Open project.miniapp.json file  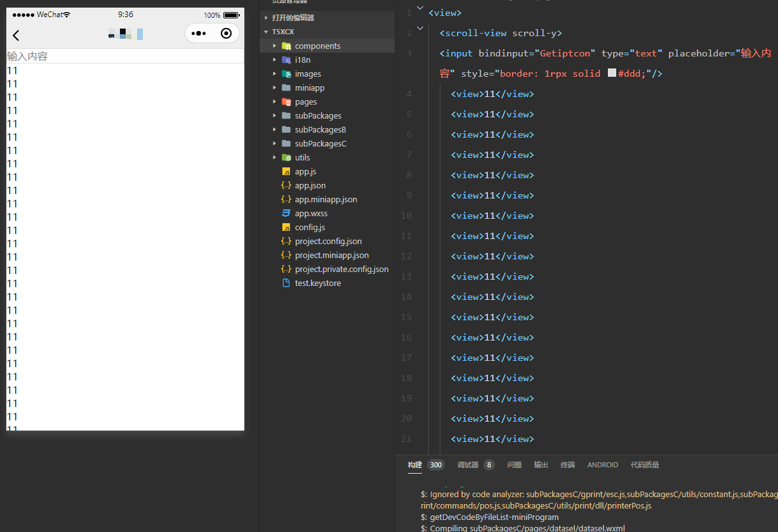point(332,255)
